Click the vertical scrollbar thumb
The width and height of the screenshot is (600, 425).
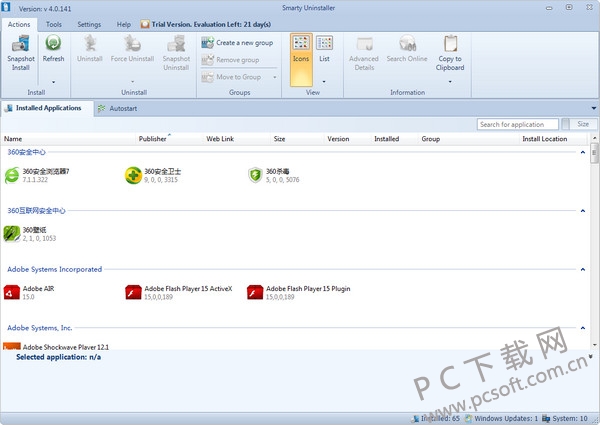pyautogui.click(x=594, y=153)
